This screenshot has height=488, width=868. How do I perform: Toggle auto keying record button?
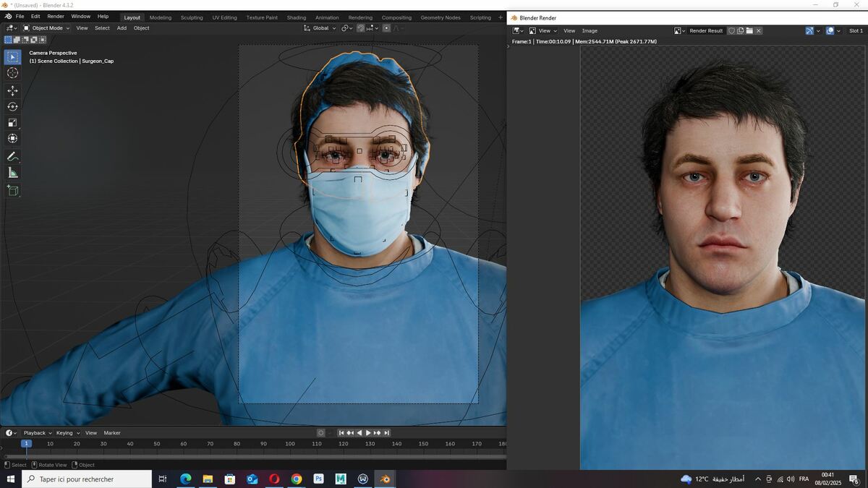click(321, 433)
